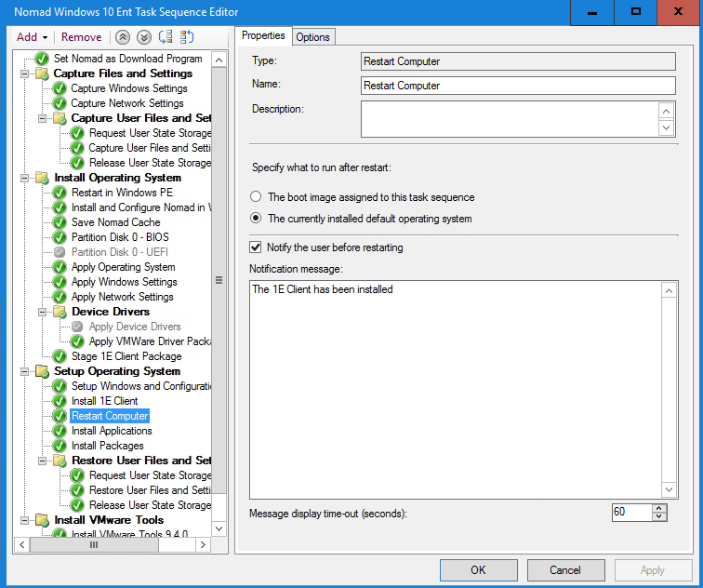Click the move step down toolbar icon
The height and width of the screenshot is (588, 703).
click(x=186, y=37)
